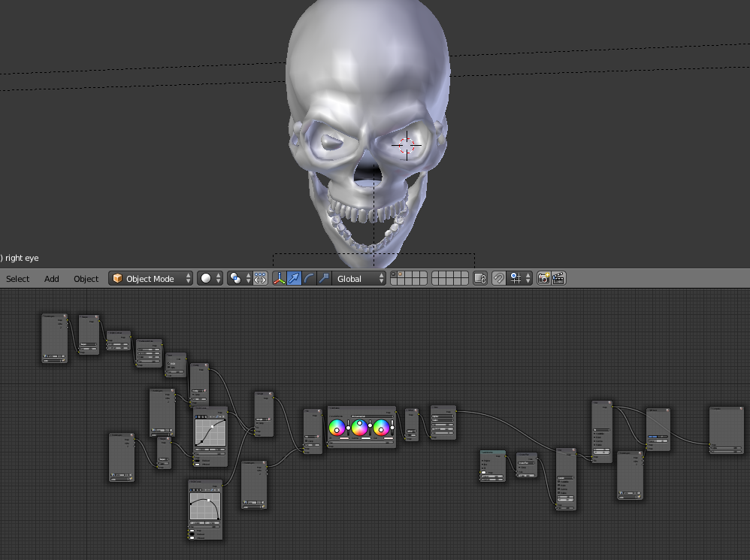
Task: Toggle manipulate center points icon
Action: pyautogui.click(x=260, y=278)
